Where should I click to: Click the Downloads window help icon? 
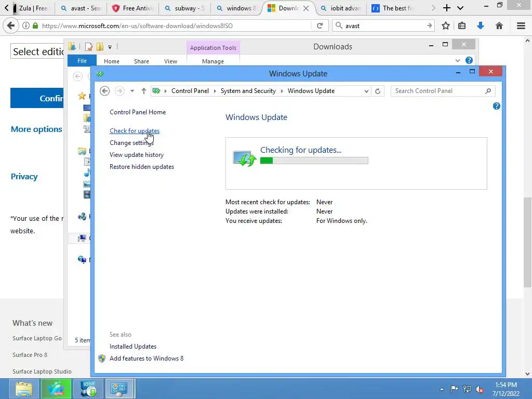[469, 60]
